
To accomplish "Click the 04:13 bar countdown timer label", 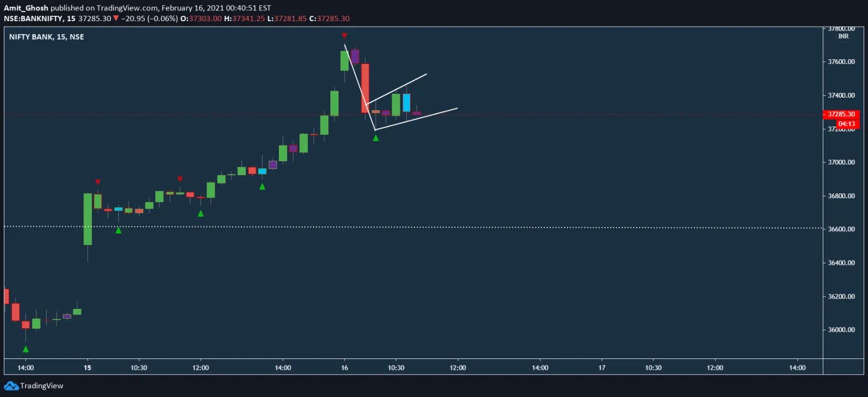I will [846, 124].
